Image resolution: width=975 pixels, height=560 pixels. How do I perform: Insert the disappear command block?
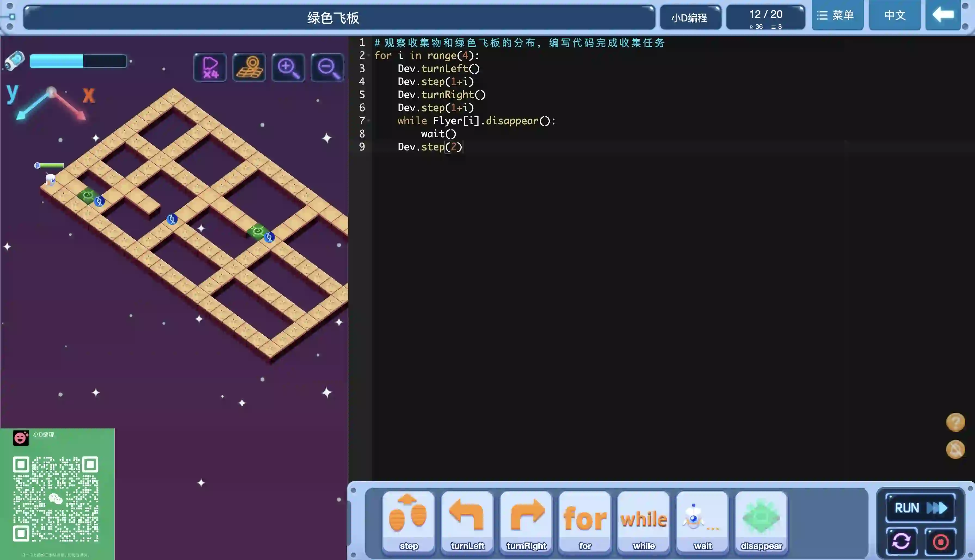click(761, 521)
